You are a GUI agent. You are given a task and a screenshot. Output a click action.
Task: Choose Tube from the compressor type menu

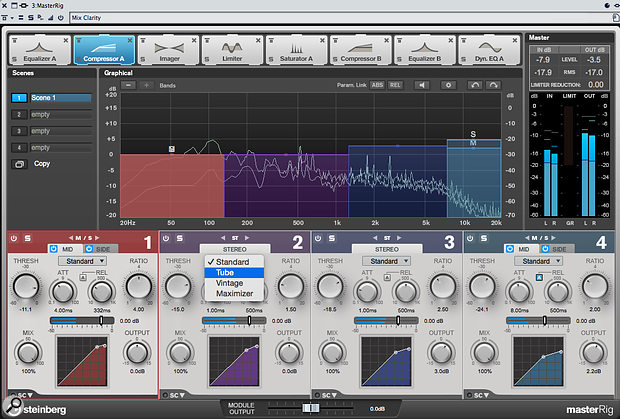pos(234,273)
